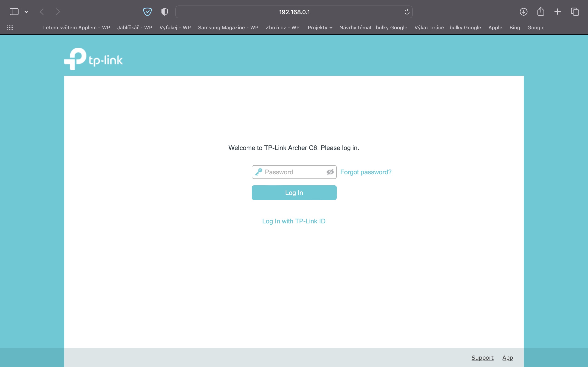Click the address bar showing 192.168.0.1
The image size is (588, 367).
[x=294, y=12]
